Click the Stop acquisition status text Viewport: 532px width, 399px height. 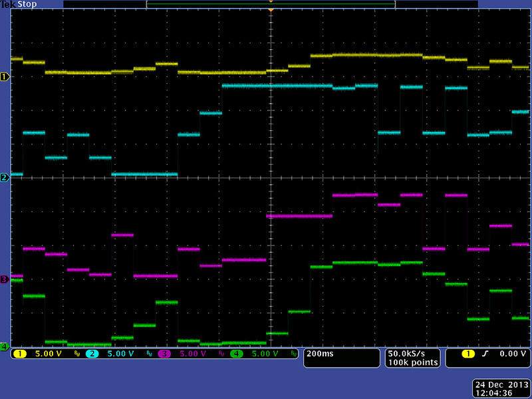[x=25, y=4]
